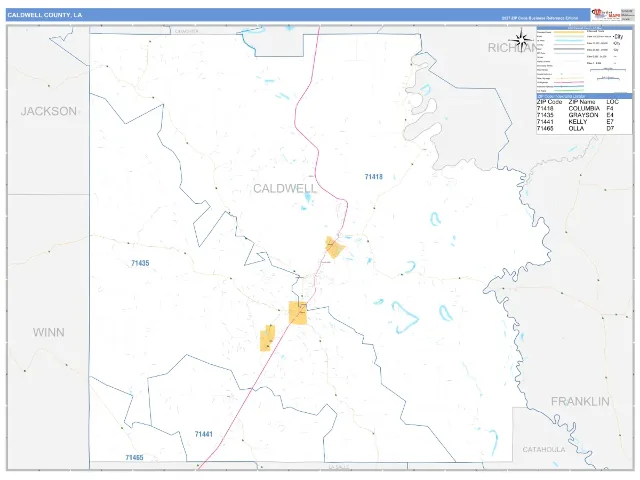Image resolution: width=640 pixels, height=480 pixels.
Task: Click the "CALDWELL" county label
Action: click(285, 188)
